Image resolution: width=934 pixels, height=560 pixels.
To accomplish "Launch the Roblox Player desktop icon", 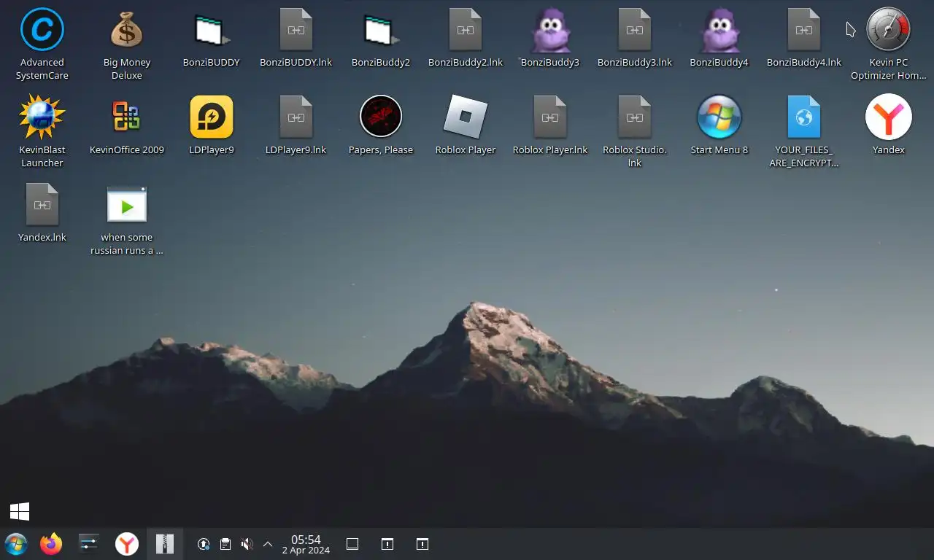I will coord(466,117).
